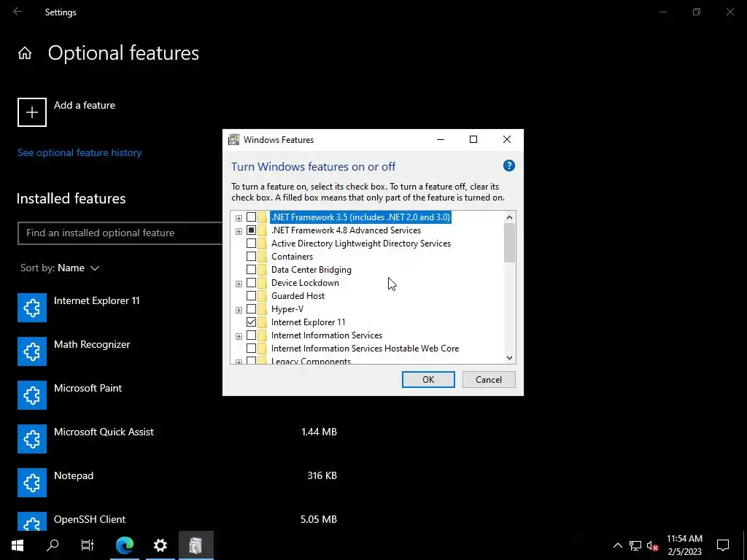Cancel the Windows Features dialog
747x560 pixels.
489,379
